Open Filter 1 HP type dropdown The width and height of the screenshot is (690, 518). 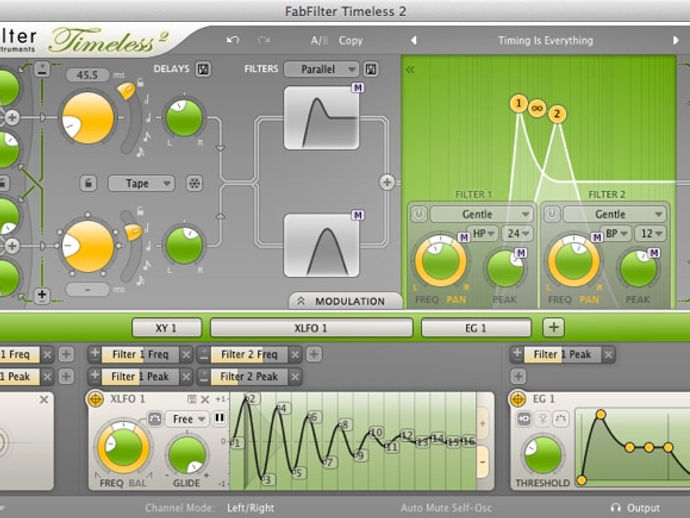[484, 233]
